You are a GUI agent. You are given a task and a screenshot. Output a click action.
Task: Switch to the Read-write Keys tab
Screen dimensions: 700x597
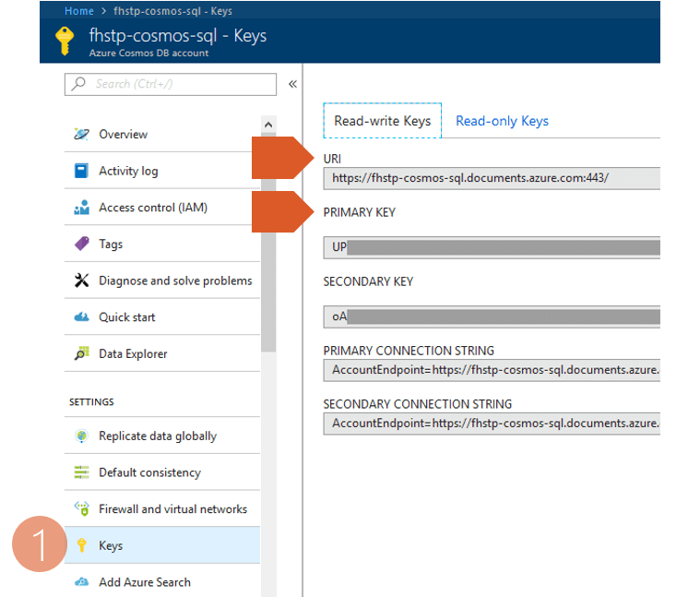382,121
